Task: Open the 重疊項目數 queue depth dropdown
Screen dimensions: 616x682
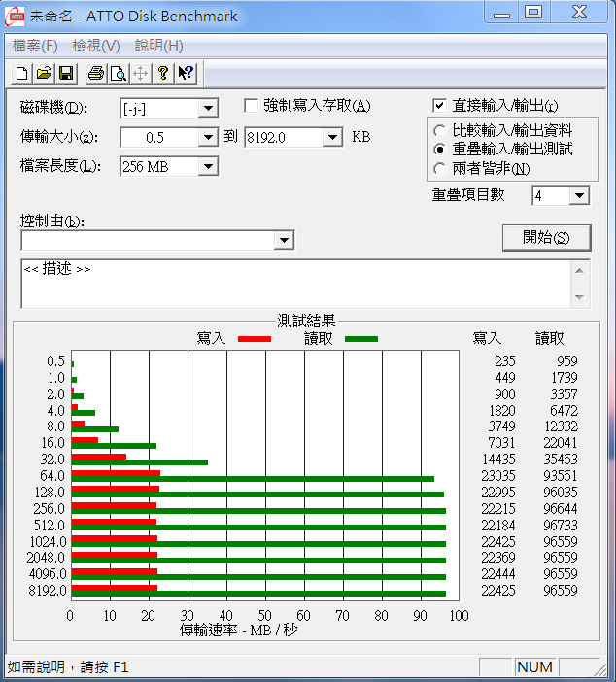Action: click(x=579, y=195)
